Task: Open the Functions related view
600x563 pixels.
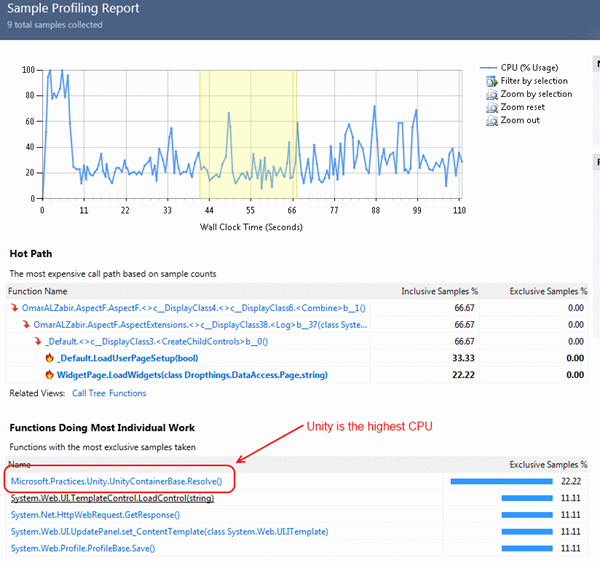Action: click(x=127, y=394)
